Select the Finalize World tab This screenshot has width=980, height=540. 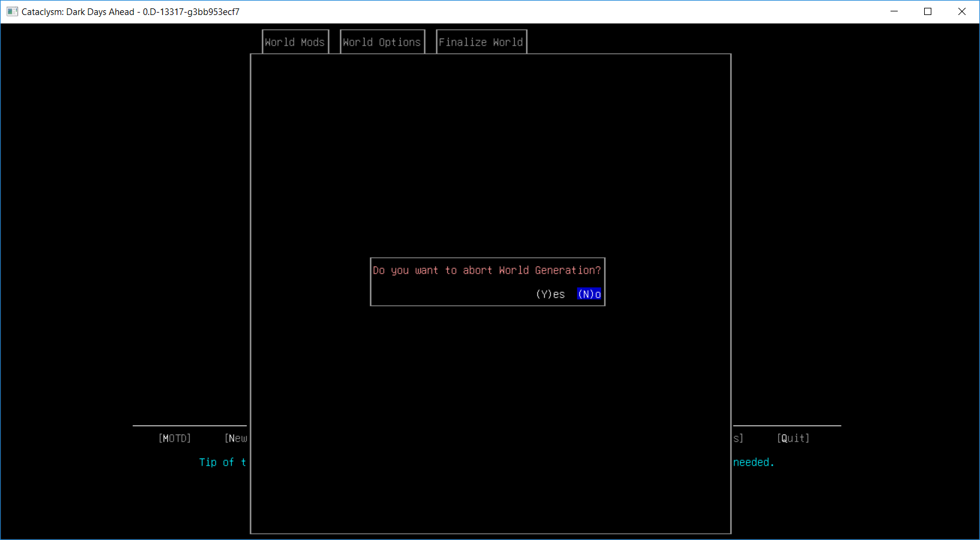(482, 42)
